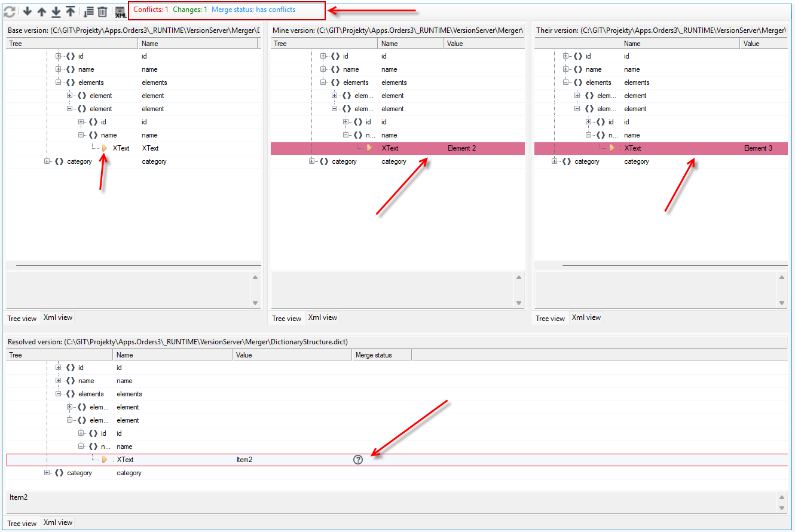
Task: Click the XML save icon in the toolbar
Action: click(120, 12)
